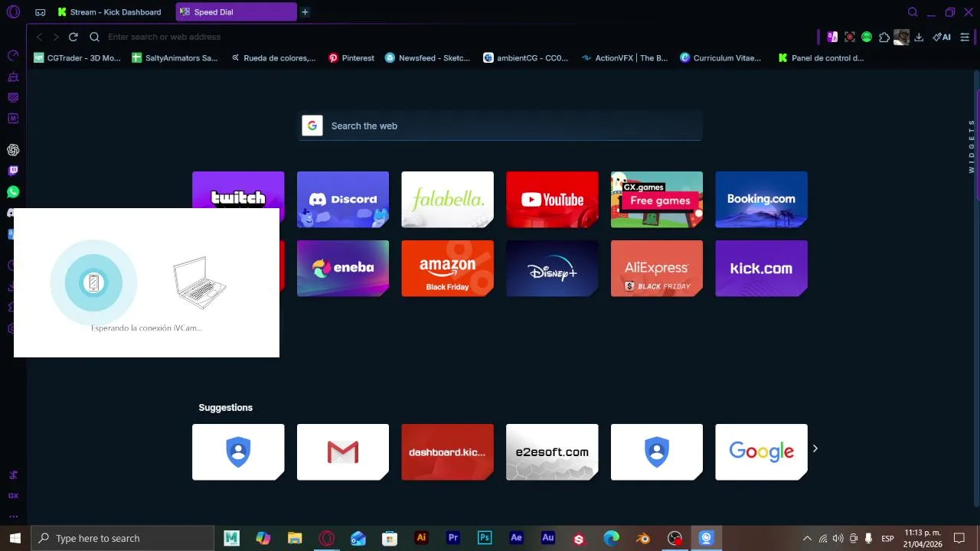The image size is (980, 551).
Task: Open sidebar settings gear icon
Action: [x=11, y=328]
